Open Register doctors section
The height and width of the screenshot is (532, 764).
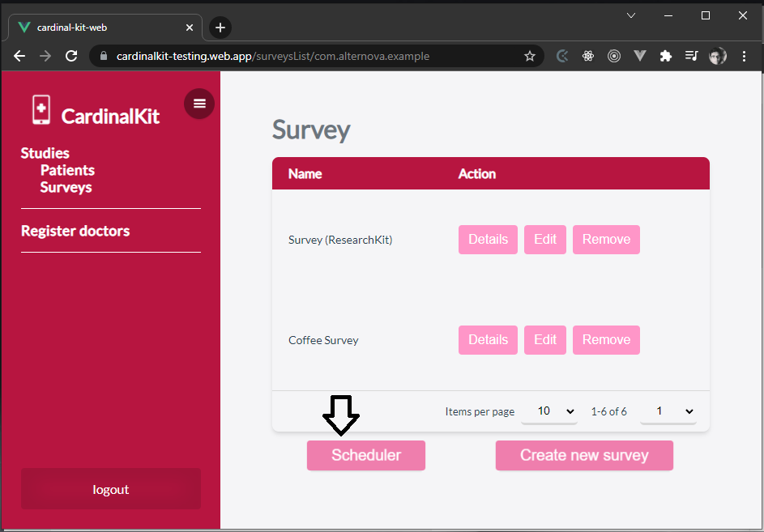tap(75, 231)
